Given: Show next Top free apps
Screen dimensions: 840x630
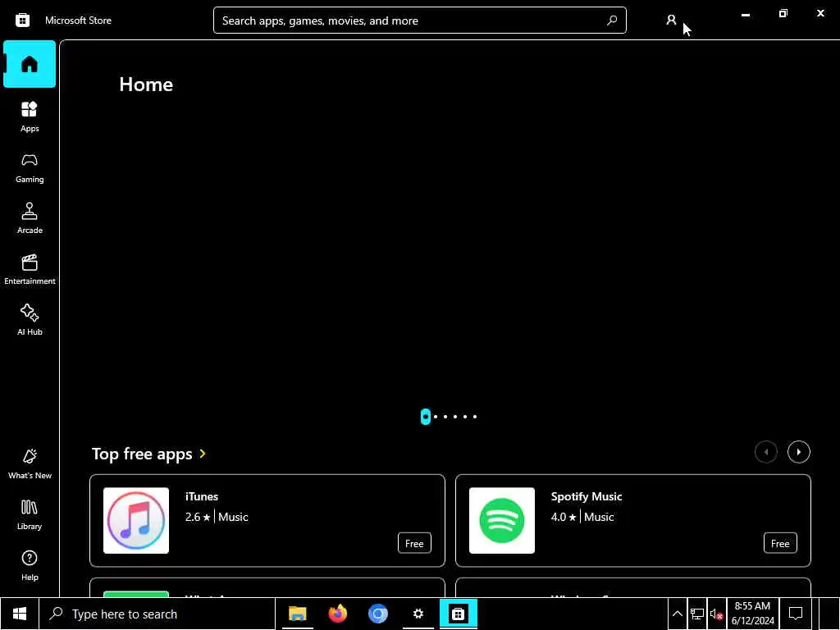Looking at the screenshot, I should 798,452.
